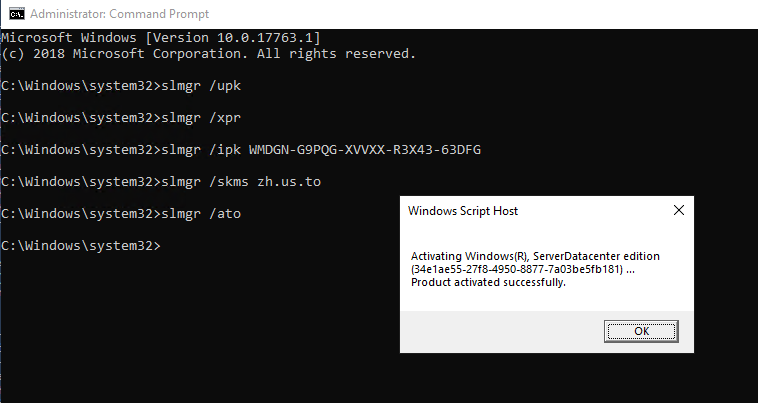This screenshot has width=758, height=403.
Task: Click the Windows Script Host dialog title
Action: coord(463,211)
